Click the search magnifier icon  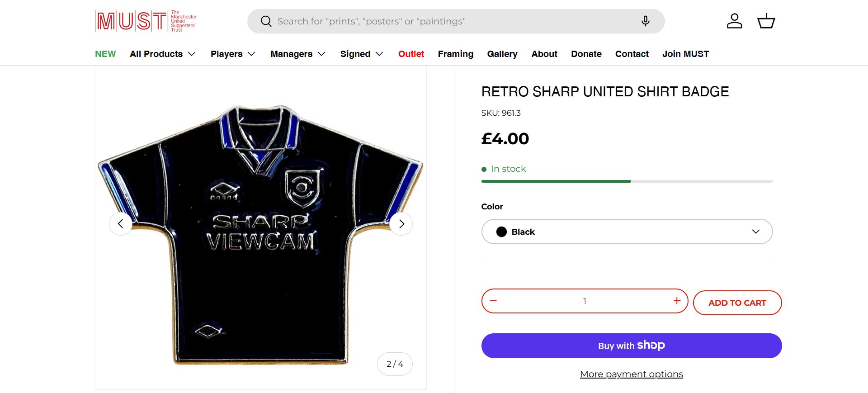point(266,21)
